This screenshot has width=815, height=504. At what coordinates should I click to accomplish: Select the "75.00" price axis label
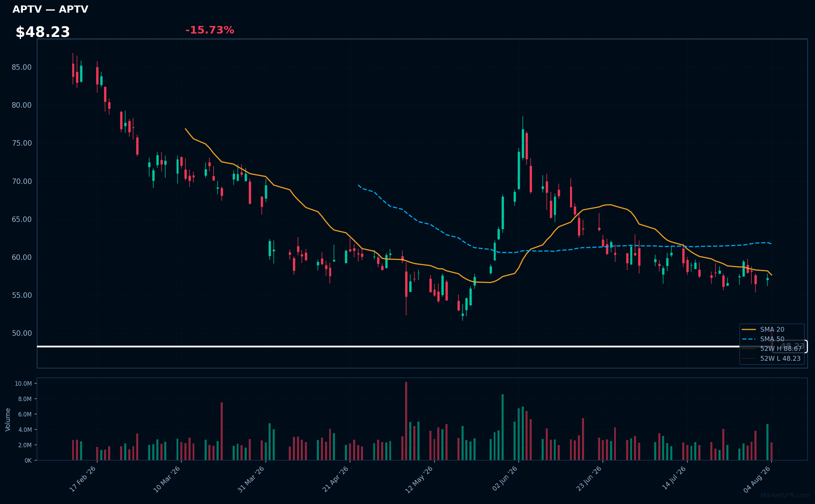pyautogui.click(x=22, y=143)
